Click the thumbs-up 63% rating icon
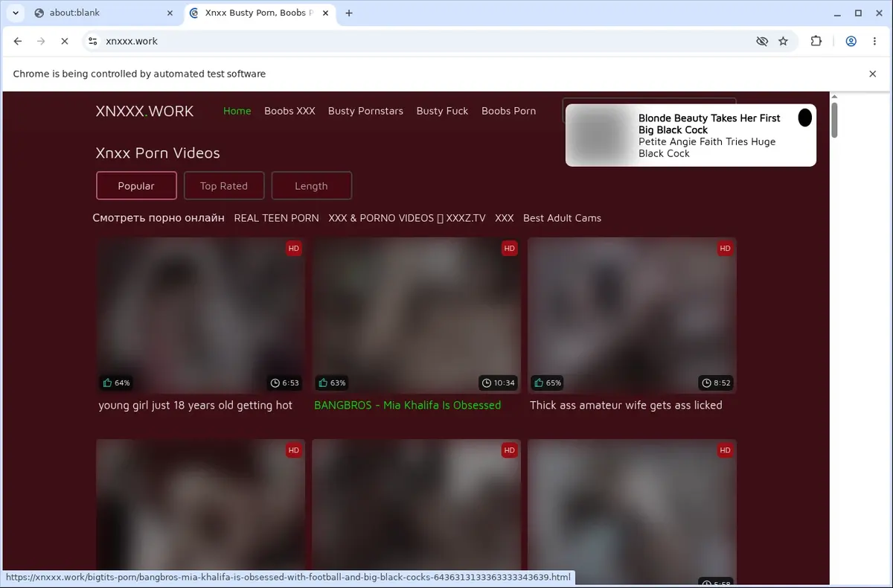The image size is (893, 588). [324, 383]
